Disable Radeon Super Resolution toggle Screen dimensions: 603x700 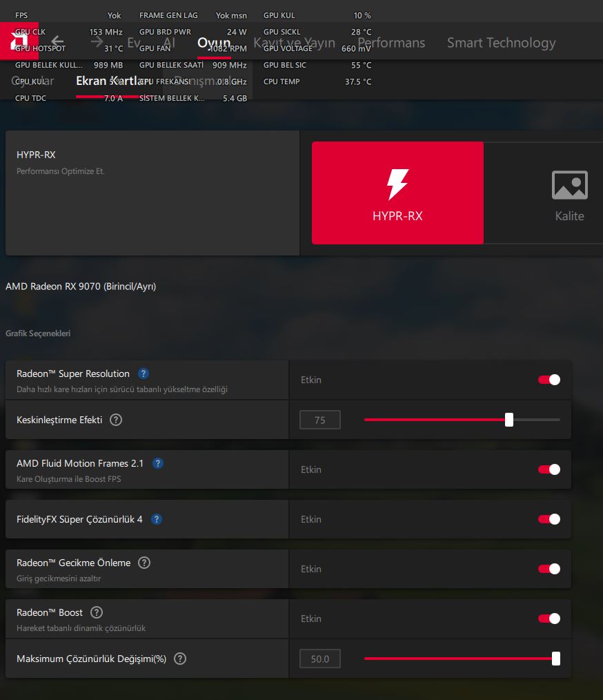point(549,380)
